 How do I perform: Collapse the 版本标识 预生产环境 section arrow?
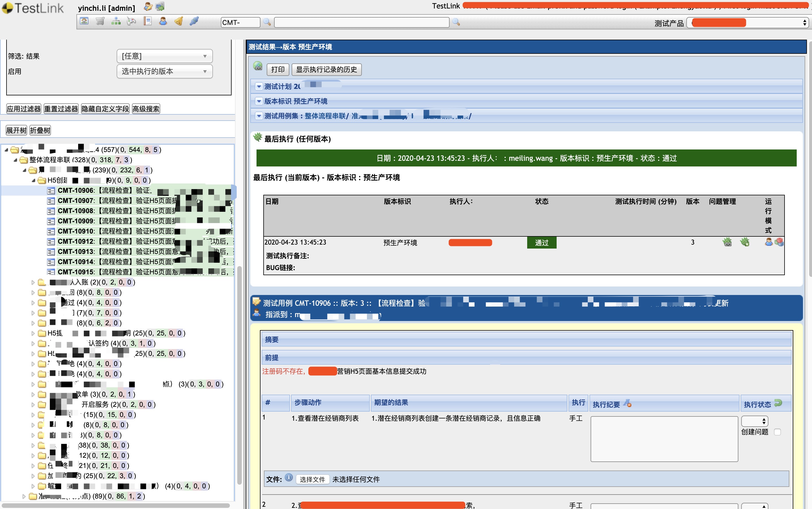[259, 101]
